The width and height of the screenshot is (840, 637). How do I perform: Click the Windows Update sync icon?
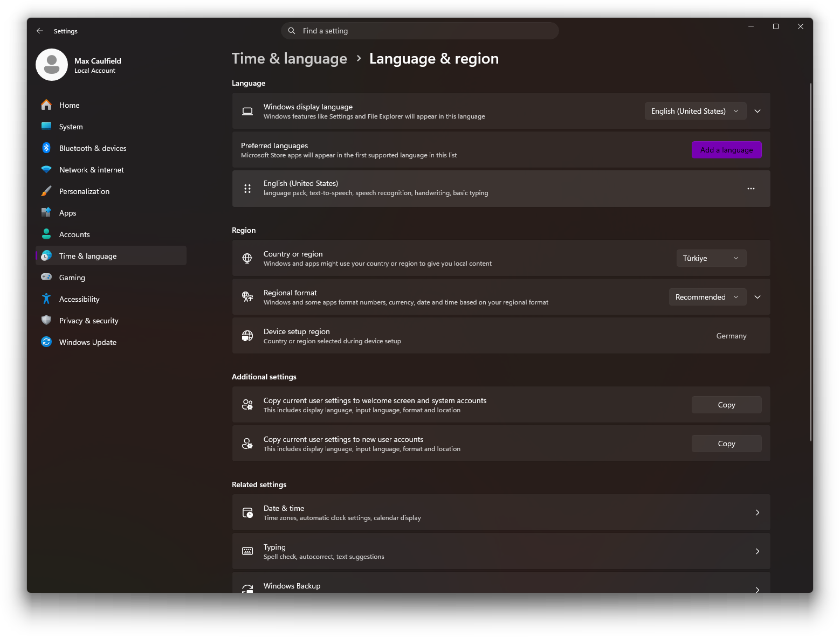[x=46, y=342]
